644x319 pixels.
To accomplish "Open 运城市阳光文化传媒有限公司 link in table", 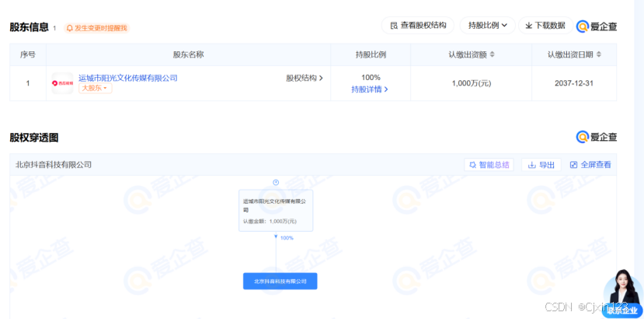I will pyautogui.click(x=128, y=78).
